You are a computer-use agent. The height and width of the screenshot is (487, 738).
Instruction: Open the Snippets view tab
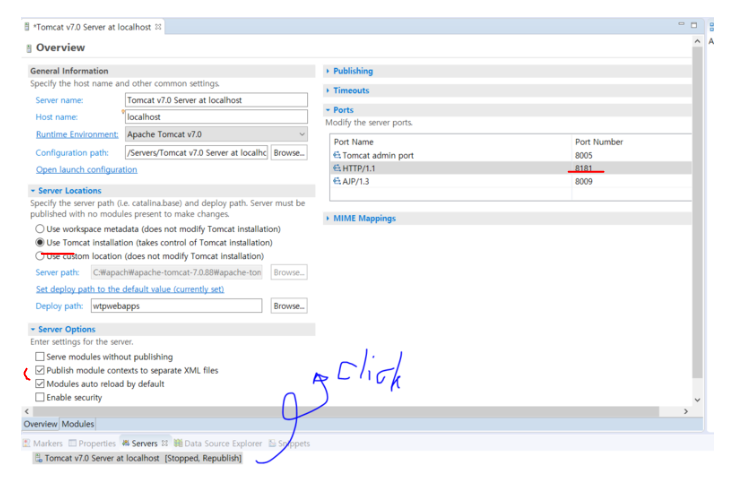tap(289, 443)
